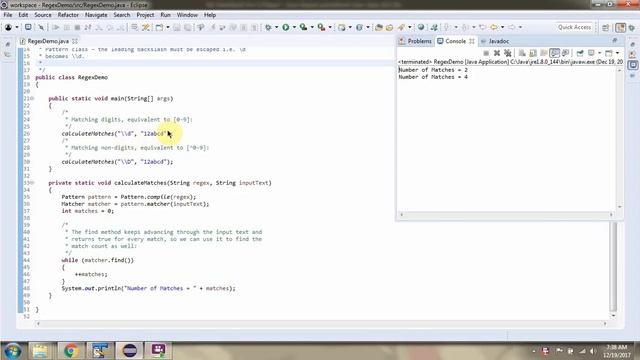Click Remove All Terminated Launches icon
Screen dimensions: 640x360
click(507, 53)
